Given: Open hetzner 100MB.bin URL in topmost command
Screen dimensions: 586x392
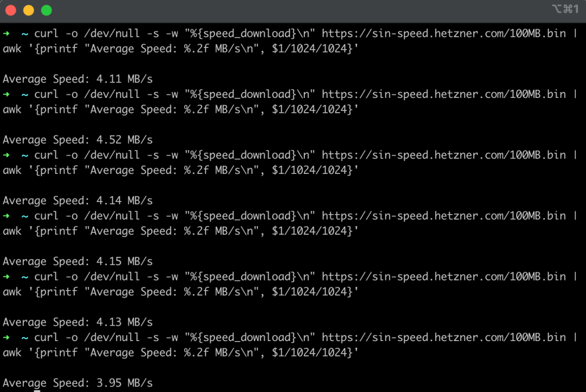Looking at the screenshot, I should [444, 34].
